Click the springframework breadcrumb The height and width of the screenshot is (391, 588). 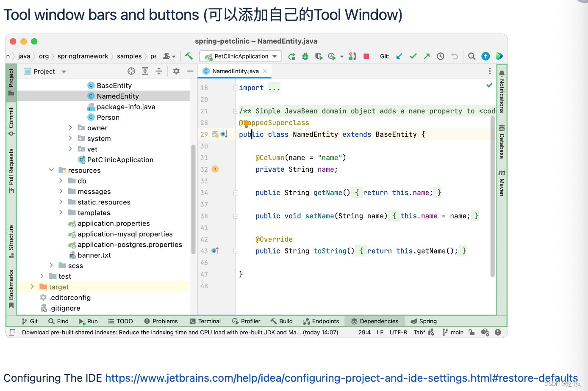tap(83, 56)
